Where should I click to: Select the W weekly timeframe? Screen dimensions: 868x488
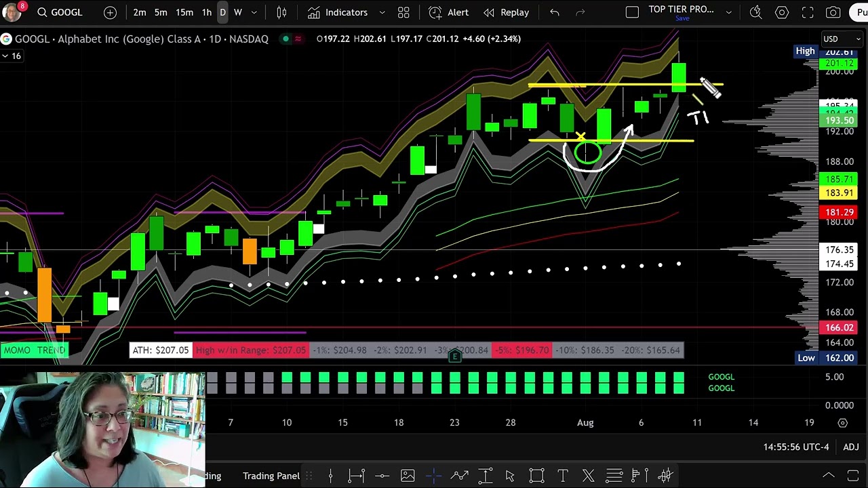[x=238, y=12]
